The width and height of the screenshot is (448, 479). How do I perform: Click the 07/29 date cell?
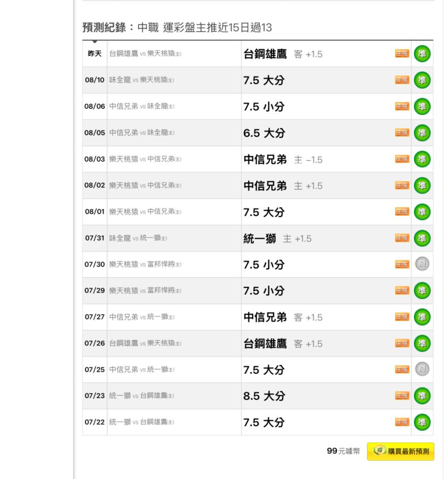click(x=95, y=291)
